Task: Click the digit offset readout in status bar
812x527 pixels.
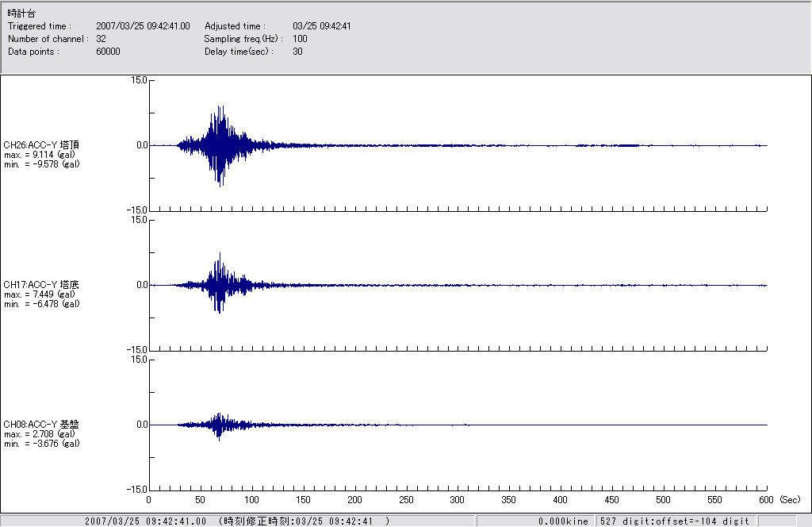Action: pos(673,521)
